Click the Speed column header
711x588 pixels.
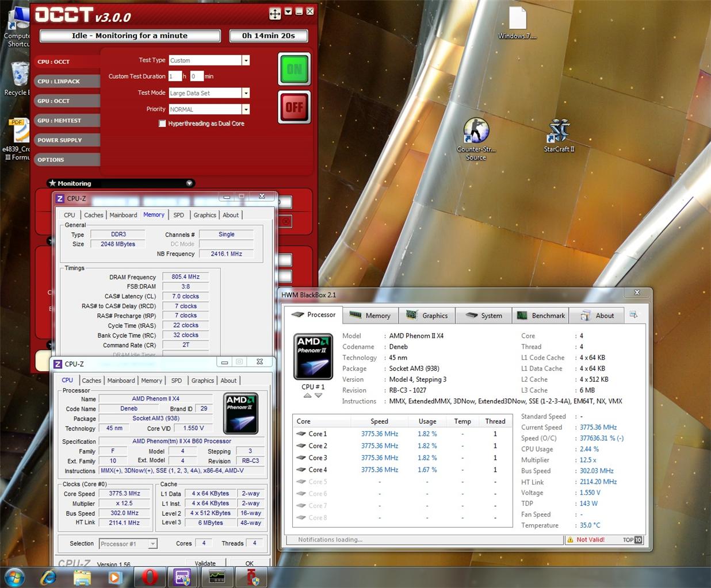click(x=379, y=421)
